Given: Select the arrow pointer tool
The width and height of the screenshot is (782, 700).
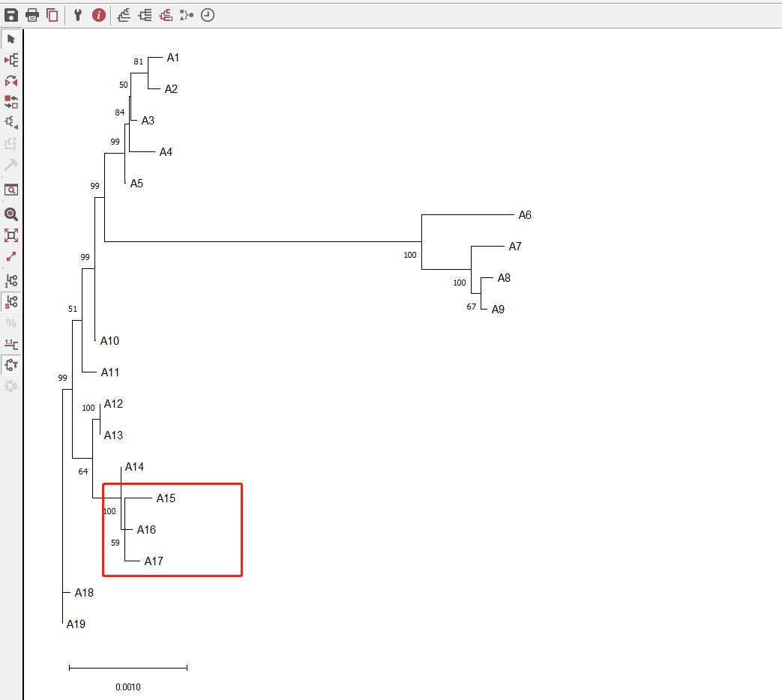Looking at the screenshot, I should click(x=11, y=39).
